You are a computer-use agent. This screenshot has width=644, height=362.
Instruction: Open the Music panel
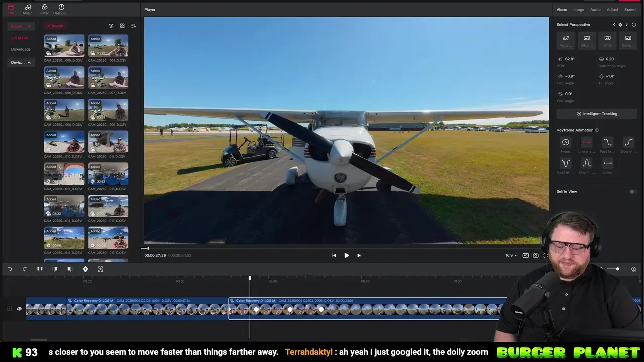click(x=27, y=9)
